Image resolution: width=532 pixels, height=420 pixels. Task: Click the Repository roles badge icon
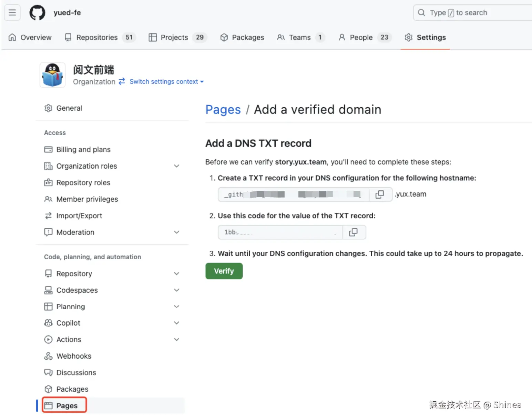pyautogui.click(x=48, y=183)
